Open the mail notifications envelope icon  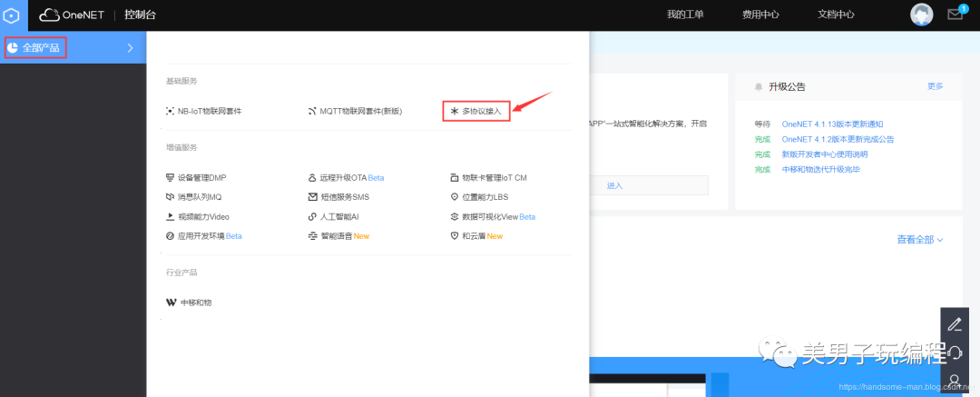pyautogui.click(x=955, y=15)
